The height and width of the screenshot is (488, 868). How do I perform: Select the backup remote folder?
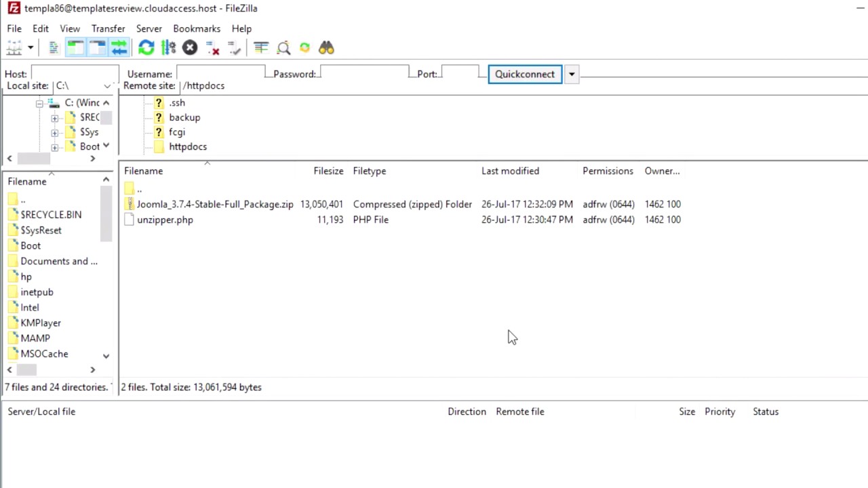pyautogui.click(x=184, y=117)
